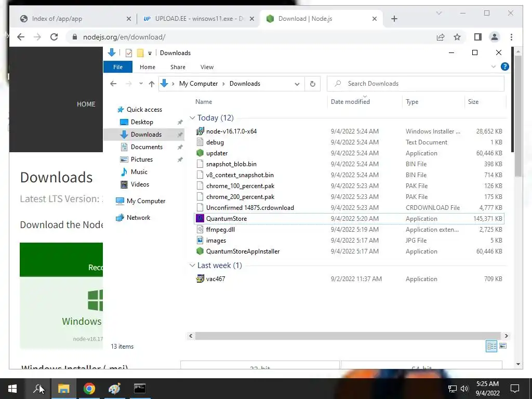
Task: Open the View ribbon tab
Action: pyautogui.click(x=207, y=67)
